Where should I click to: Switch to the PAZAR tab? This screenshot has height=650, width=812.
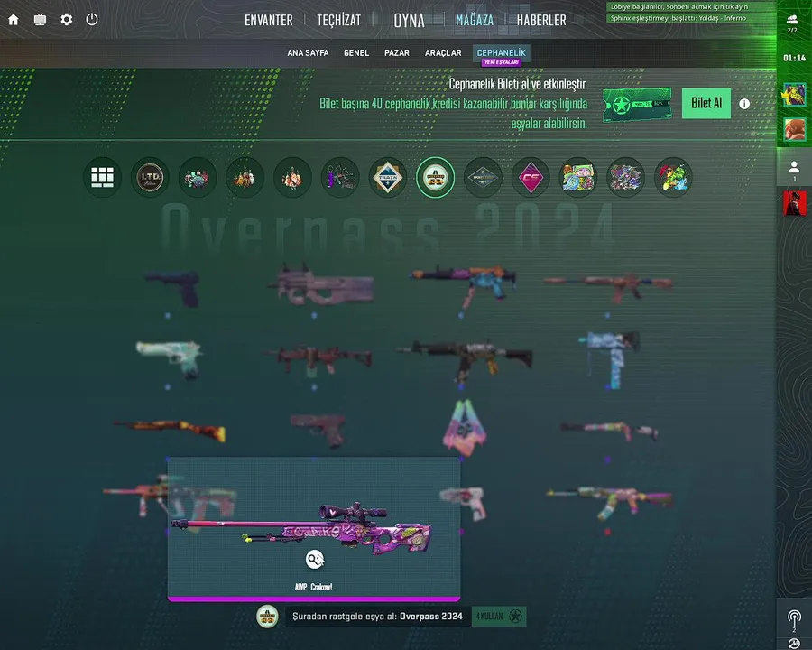pos(397,53)
